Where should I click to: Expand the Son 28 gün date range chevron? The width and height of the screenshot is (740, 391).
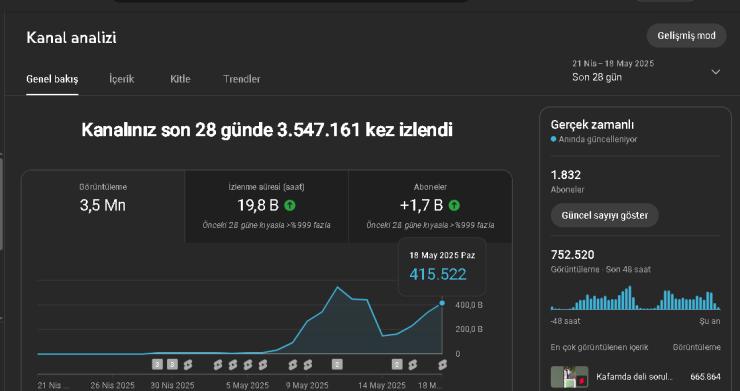click(x=715, y=72)
